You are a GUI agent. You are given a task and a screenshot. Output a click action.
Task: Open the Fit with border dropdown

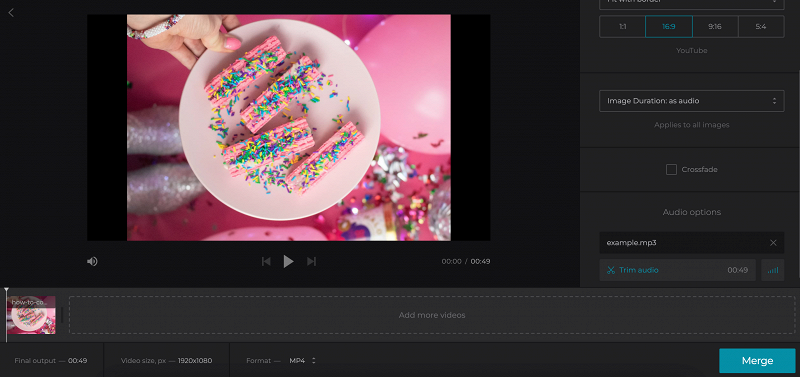[691, 3]
